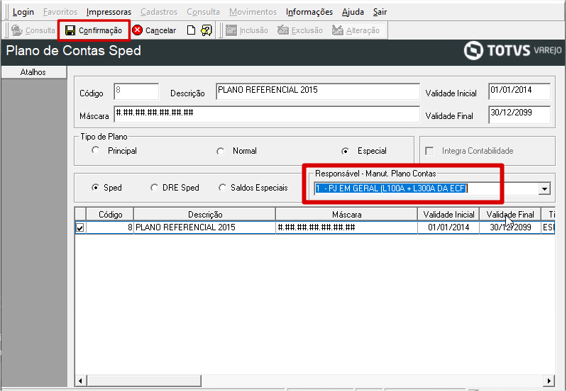Click the Atalhos panel header
The height and width of the screenshot is (391, 566).
pos(33,72)
